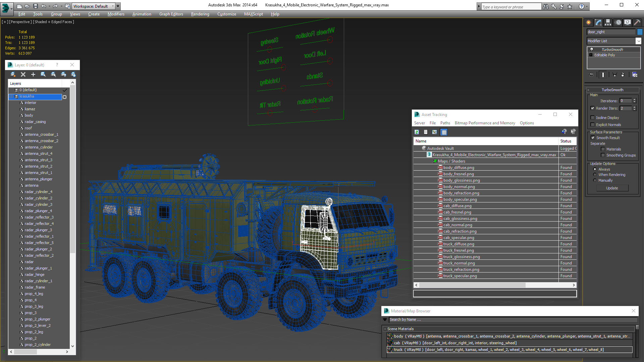Screen dimensions: 644x362
Task: Click the Render Iters spinner up arrow
Action: pos(634,107)
